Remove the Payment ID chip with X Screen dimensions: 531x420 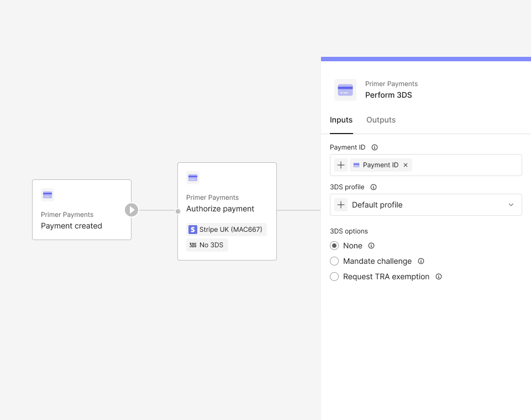[x=406, y=165]
